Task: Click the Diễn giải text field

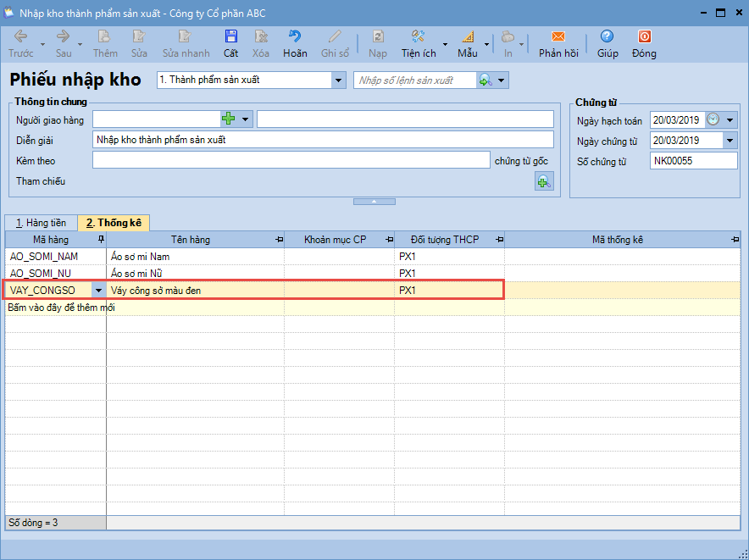Action: tap(322, 140)
